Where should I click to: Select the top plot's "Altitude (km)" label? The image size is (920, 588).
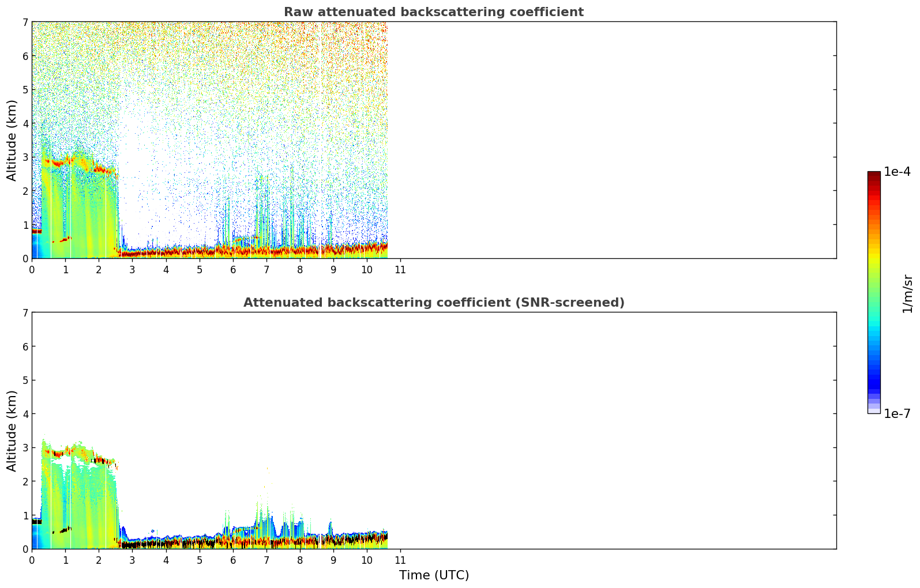pyautogui.click(x=12, y=140)
